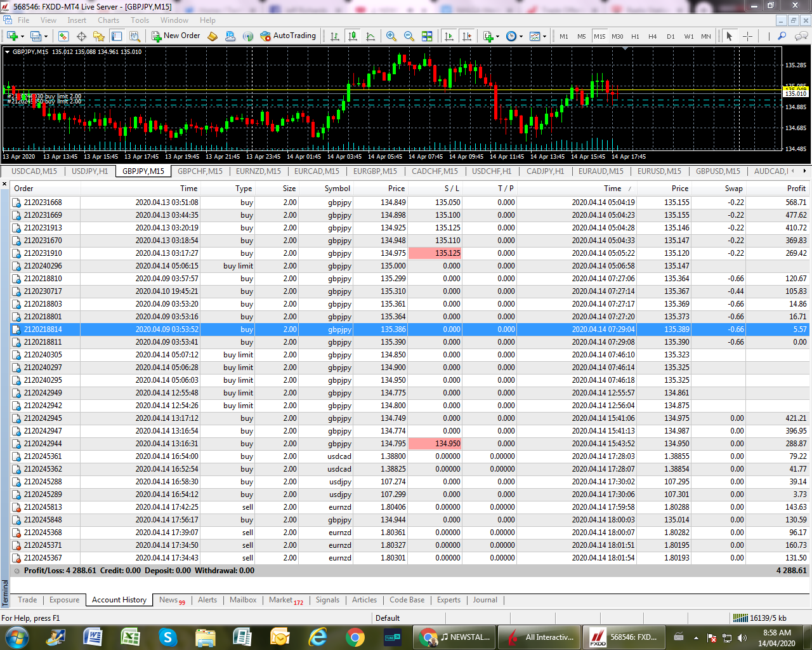The image size is (812, 650).
Task: Switch chart to candlesticks mode
Action: tap(353, 36)
